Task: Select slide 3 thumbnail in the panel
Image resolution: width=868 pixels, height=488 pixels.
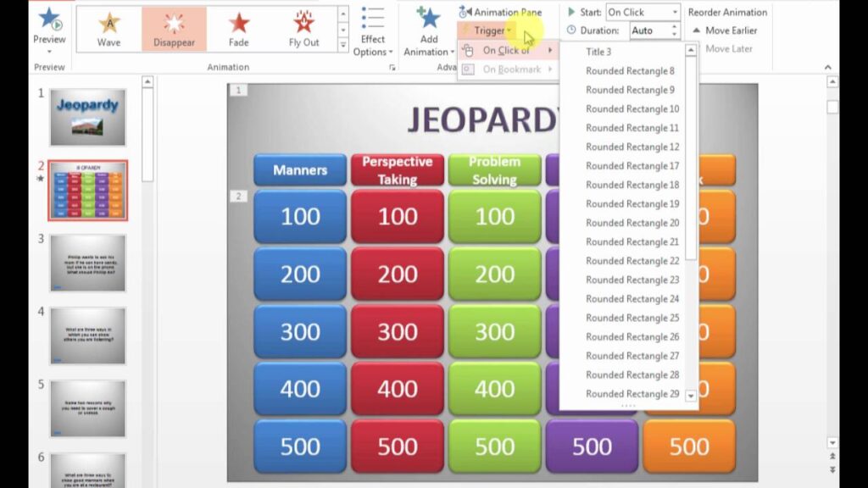Action: pos(87,263)
